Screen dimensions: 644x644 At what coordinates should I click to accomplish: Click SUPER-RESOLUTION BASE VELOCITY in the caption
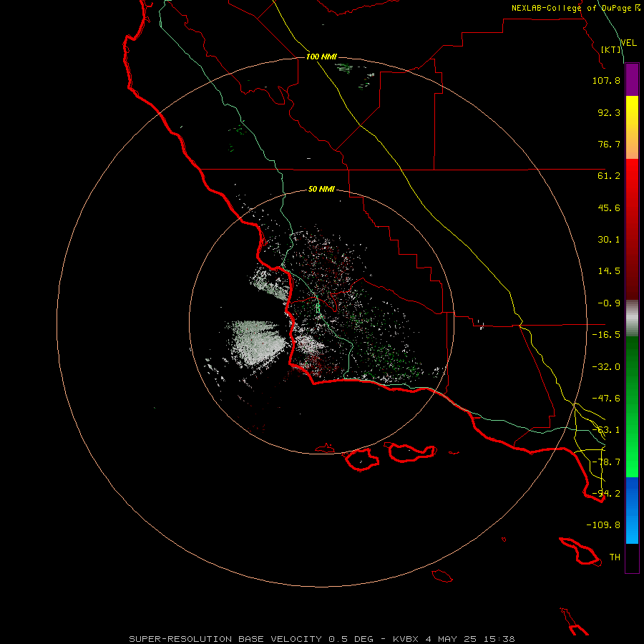[x=225, y=639]
